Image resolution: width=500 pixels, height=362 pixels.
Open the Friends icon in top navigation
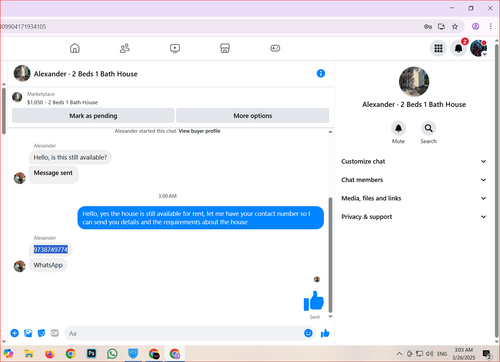point(125,48)
